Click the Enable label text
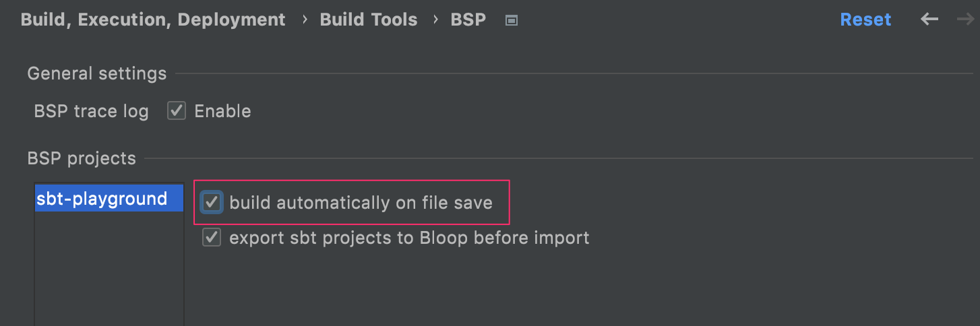This screenshot has height=326, width=980. [x=222, y=111]
